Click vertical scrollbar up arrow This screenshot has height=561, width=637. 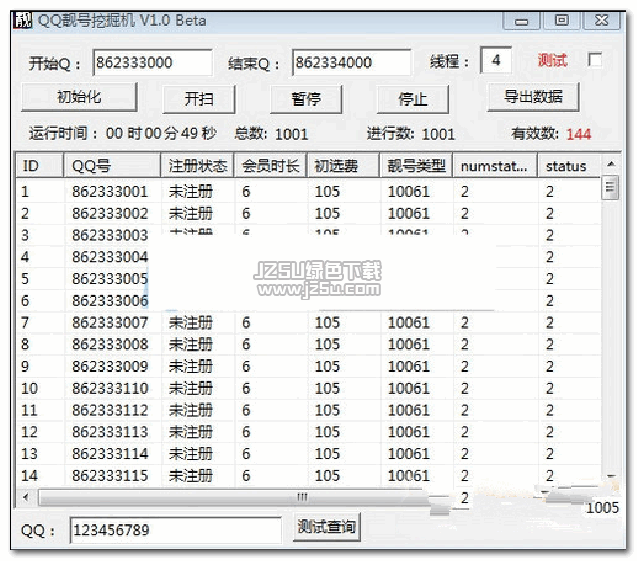[611, 164]
